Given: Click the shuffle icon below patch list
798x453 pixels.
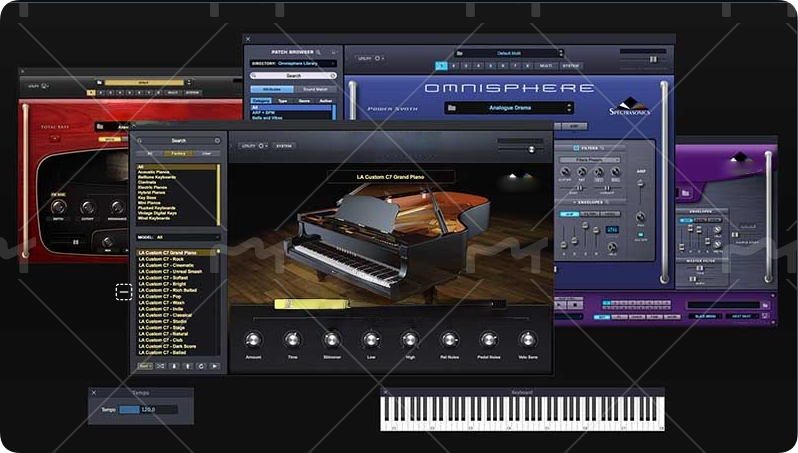Looking at the screenshot, I should tap(160, 366).
